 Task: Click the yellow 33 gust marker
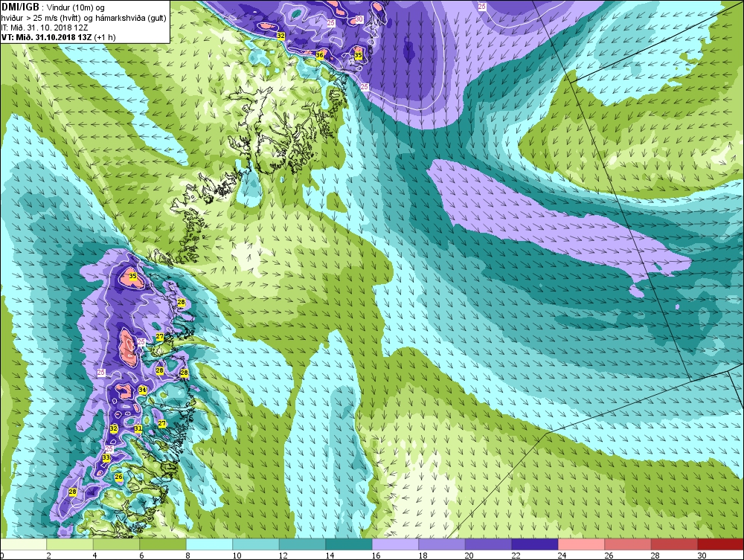pyautogui.click(x=106, y=458)
